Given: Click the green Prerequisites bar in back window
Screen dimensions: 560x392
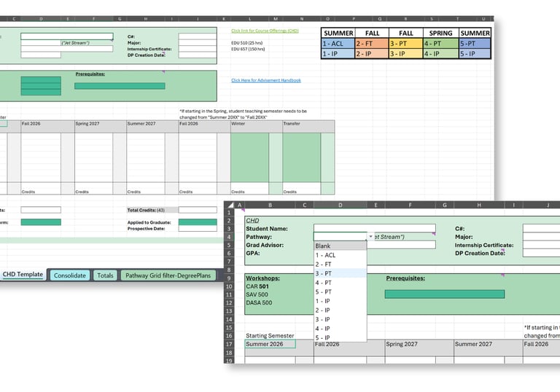Looking at the screenshot, I should click(120, 86).
